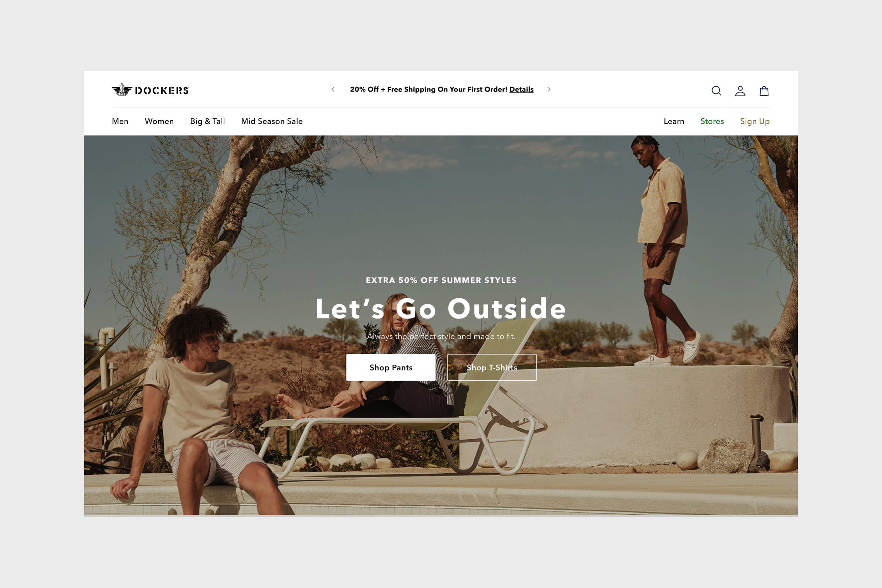882x588 pixels.
Task: Expand the Learn navigation dropdown
Action: pos(673,121)
